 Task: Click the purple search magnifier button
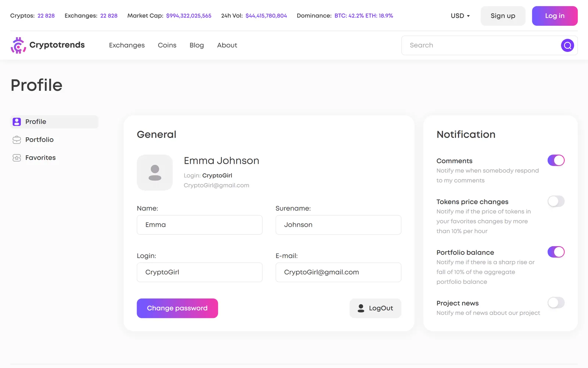[x=567, y=45]
